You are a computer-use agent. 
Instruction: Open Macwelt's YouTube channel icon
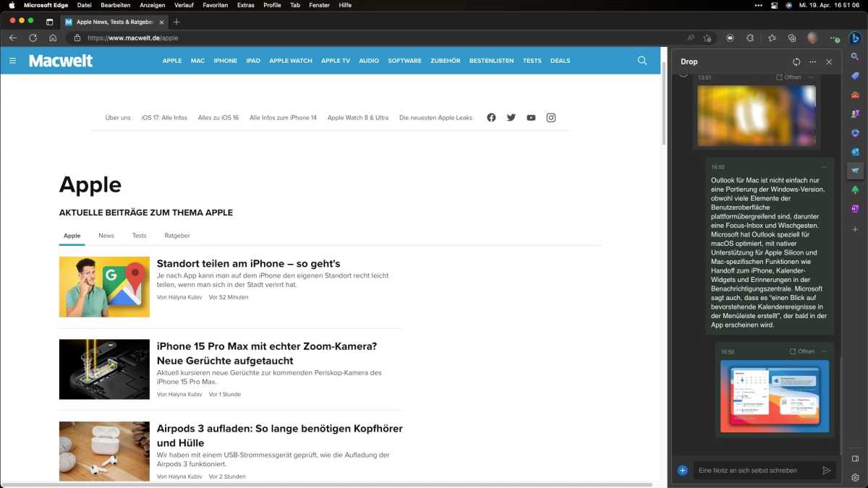pos(531,118)
